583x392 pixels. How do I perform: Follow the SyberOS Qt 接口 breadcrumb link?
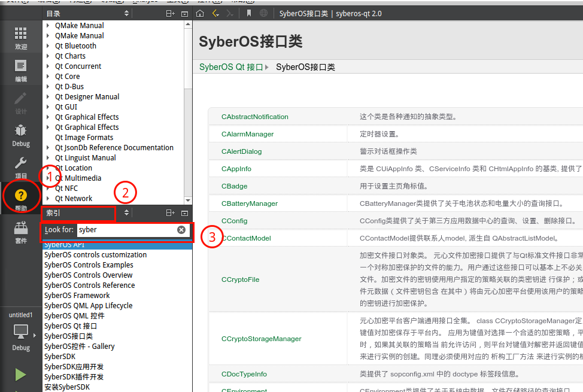[231, 67]
